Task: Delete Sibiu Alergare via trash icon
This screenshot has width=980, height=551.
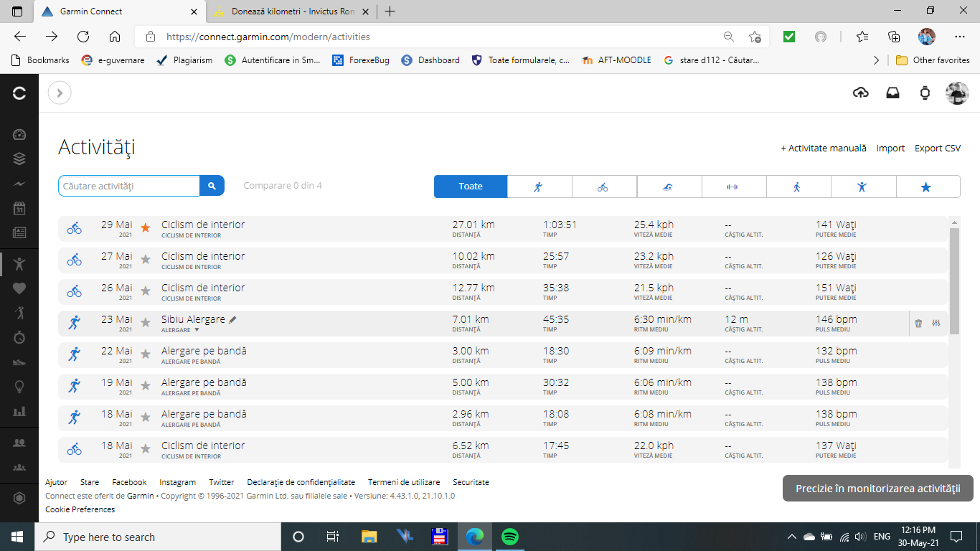Action: point(918,324)
